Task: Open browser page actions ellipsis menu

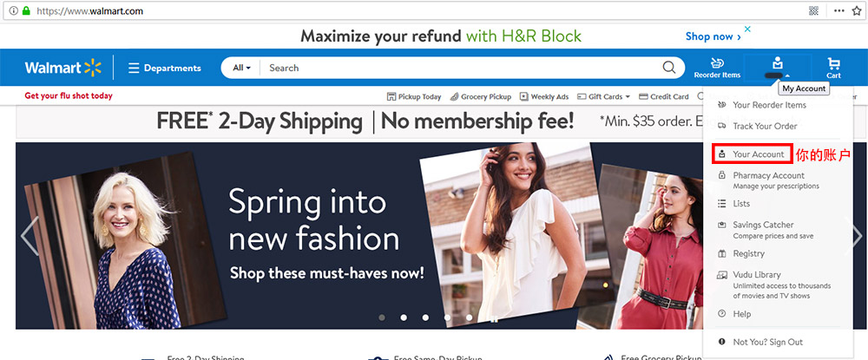Action: tap(839, 10)
